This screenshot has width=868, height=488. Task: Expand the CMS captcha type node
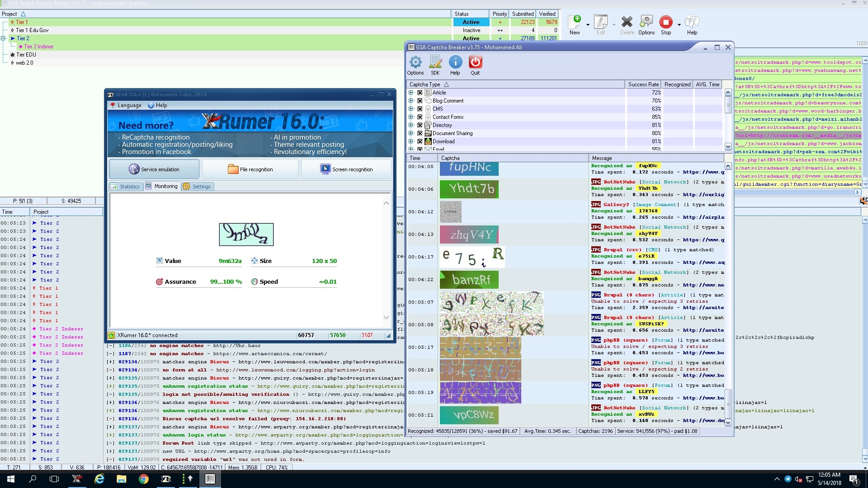(411, 109)
